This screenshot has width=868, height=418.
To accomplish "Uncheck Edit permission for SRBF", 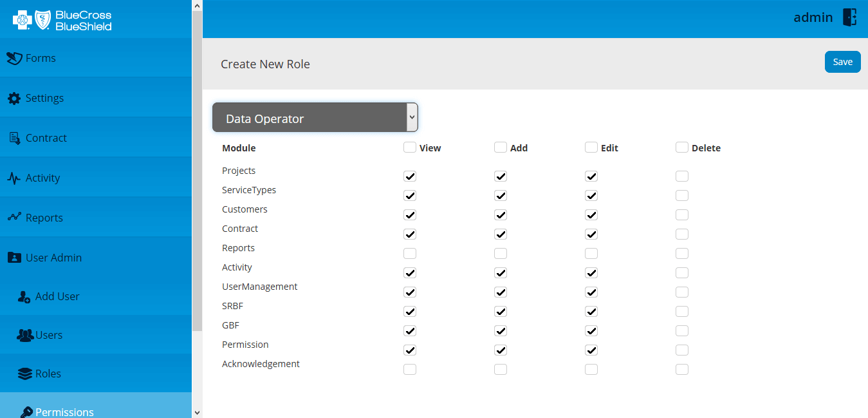I will pos(591,311).
